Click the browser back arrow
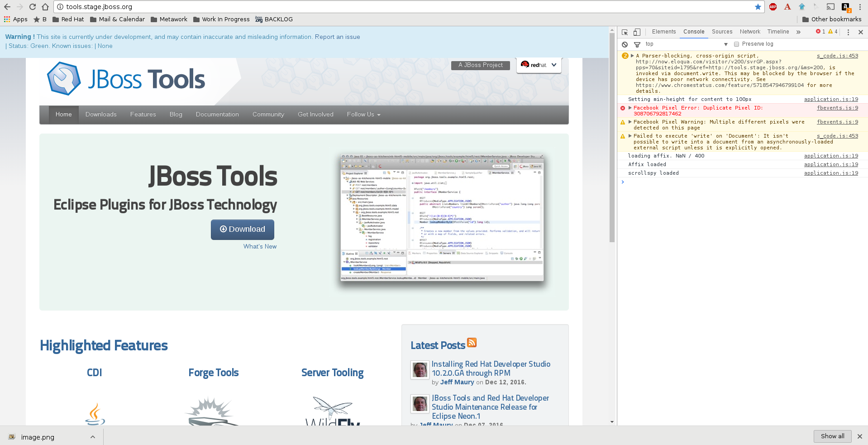868x445 pixels. (7, 7)
